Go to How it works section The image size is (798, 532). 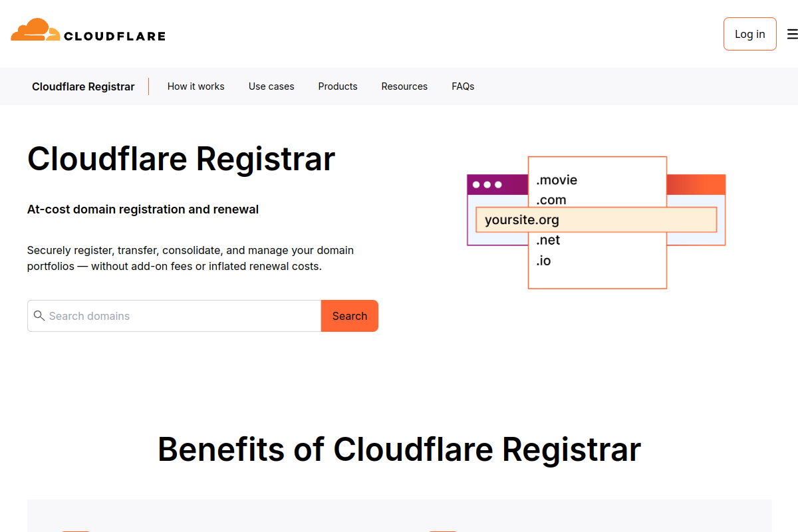pyautogui.click(x=196, y=86)
